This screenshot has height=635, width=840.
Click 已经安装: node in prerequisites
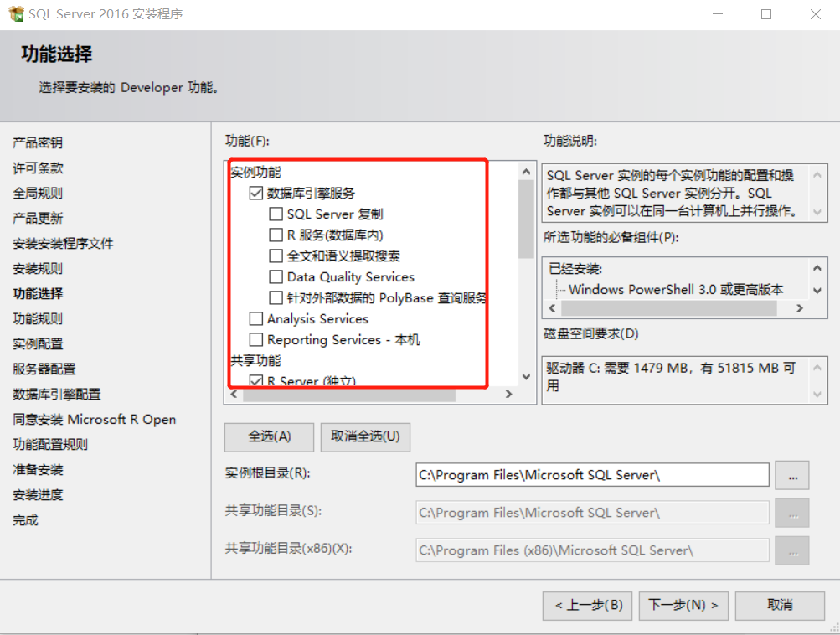575,268
